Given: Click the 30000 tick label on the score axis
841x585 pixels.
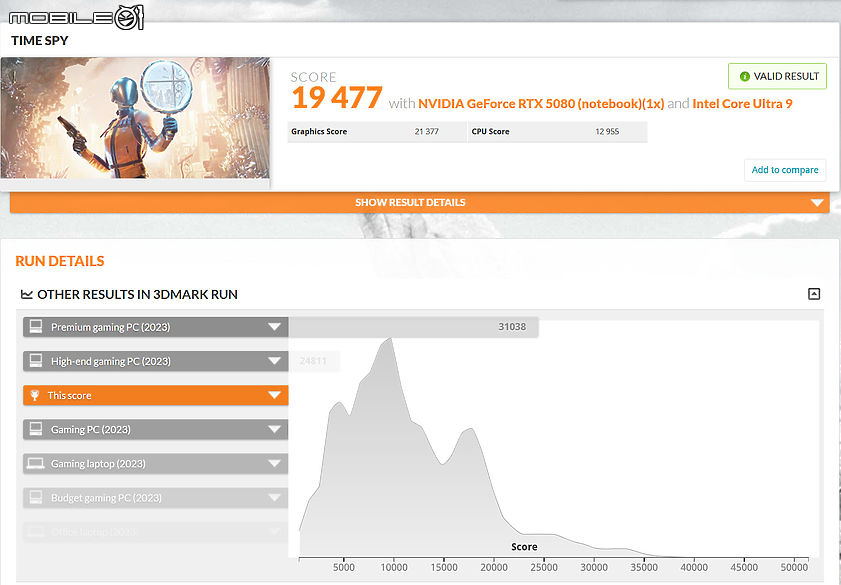Looking at the screenshot, I should [594, 568].
